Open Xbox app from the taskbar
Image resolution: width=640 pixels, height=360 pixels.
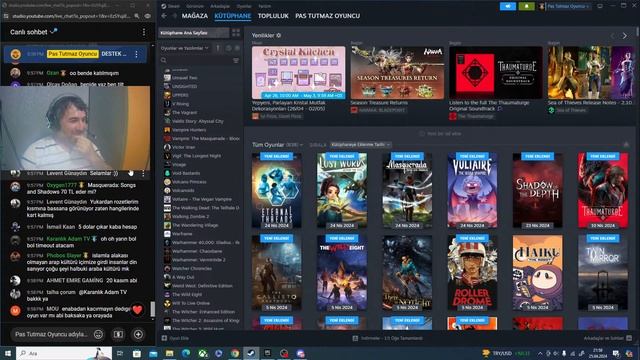(x=202, y=353)
